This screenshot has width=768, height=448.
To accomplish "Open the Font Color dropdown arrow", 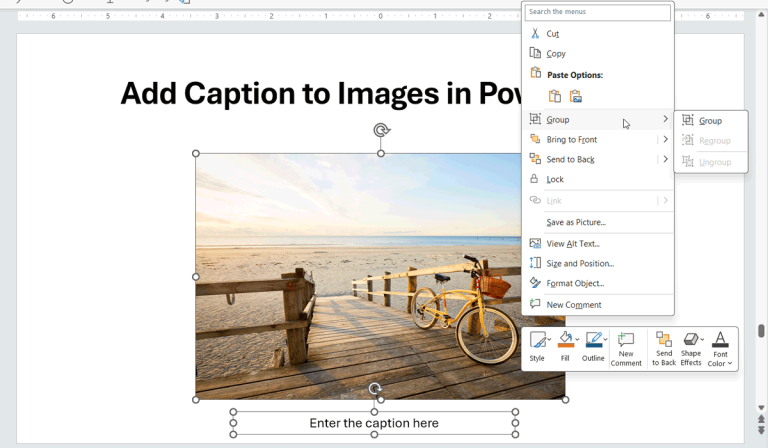I will pos(730,363).
